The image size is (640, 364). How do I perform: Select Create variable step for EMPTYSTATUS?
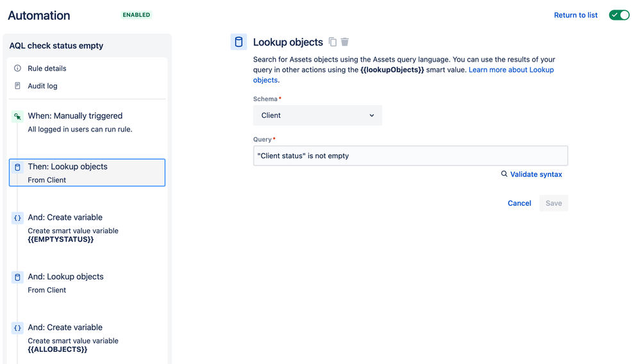click(87, 227)
